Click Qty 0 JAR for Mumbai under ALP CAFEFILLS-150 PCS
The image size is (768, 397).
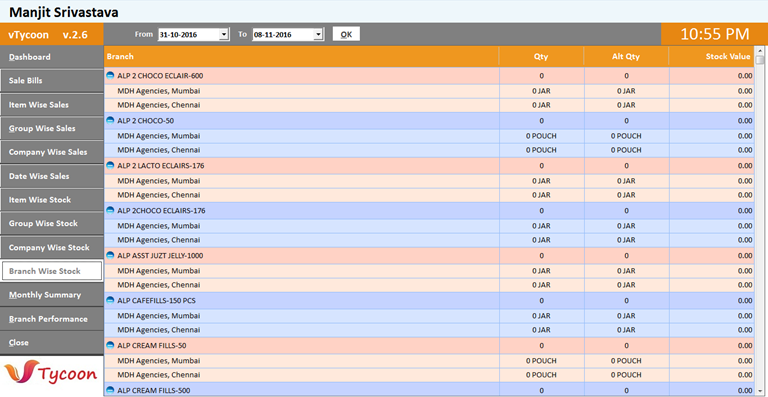541,316
